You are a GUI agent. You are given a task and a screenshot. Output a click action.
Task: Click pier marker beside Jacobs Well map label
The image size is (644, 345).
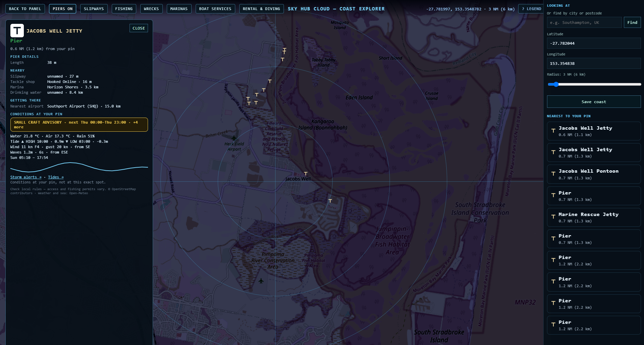306,174
